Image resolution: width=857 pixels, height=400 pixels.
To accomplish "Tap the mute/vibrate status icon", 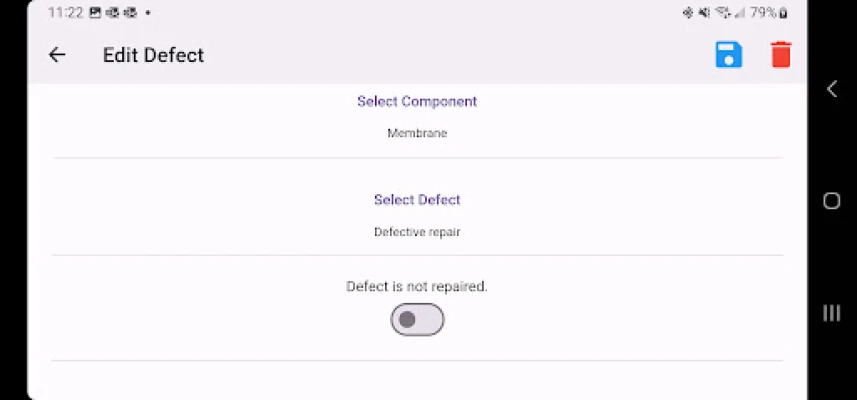I will [704, 13].
